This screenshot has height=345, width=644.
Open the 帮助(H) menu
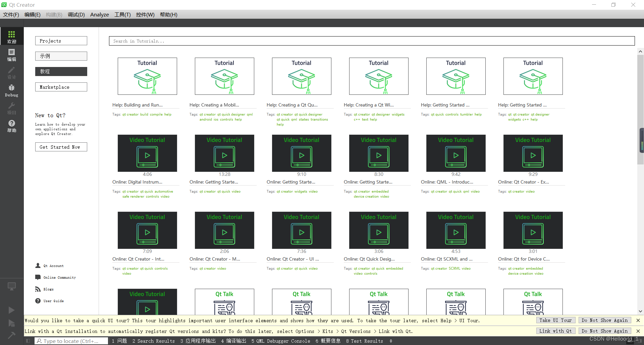[168, 14]
